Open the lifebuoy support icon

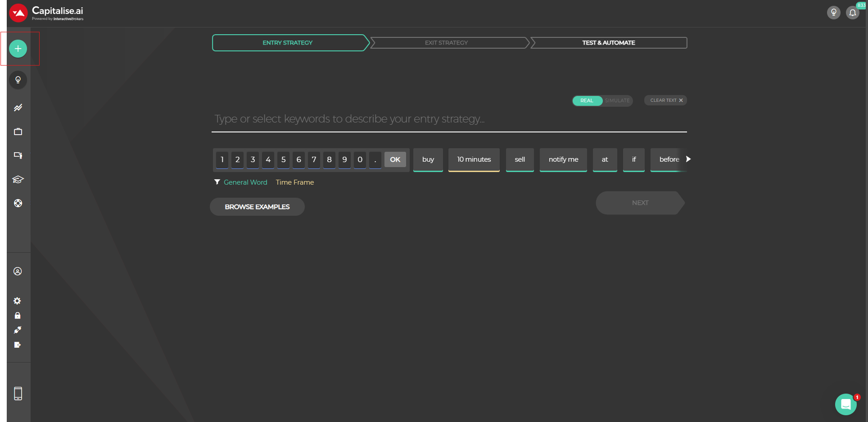(x=18, y=203)
